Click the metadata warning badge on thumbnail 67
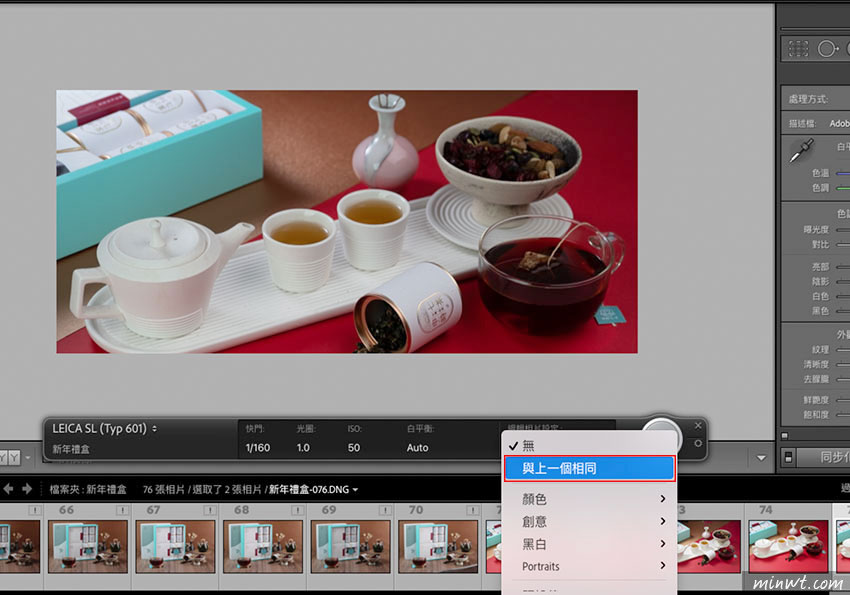The image size is (850, 595). pos(210,510)
